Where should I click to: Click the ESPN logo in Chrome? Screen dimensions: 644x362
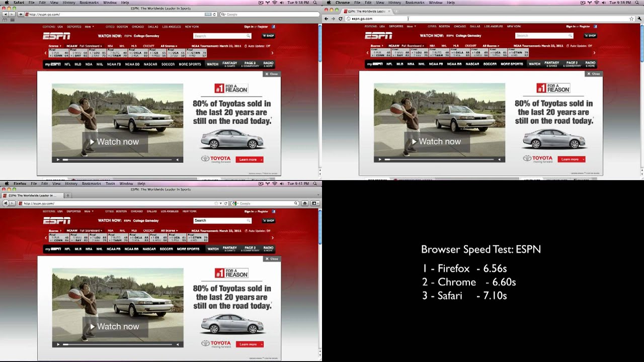(x=378, y=36)
